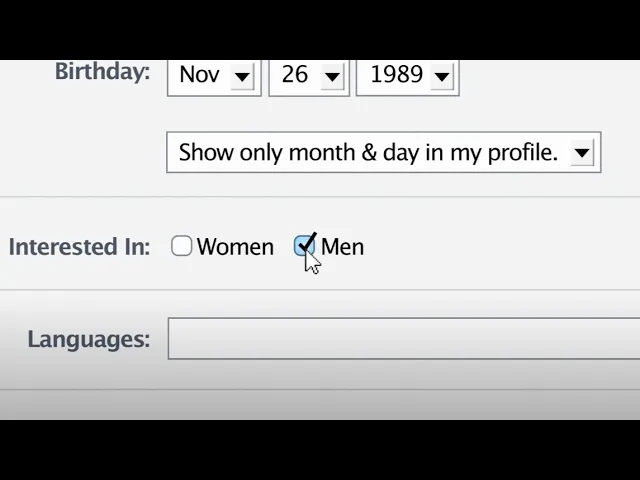Click the '26' day value
This screenshot has height=480, width=640.
coord(295,74)
